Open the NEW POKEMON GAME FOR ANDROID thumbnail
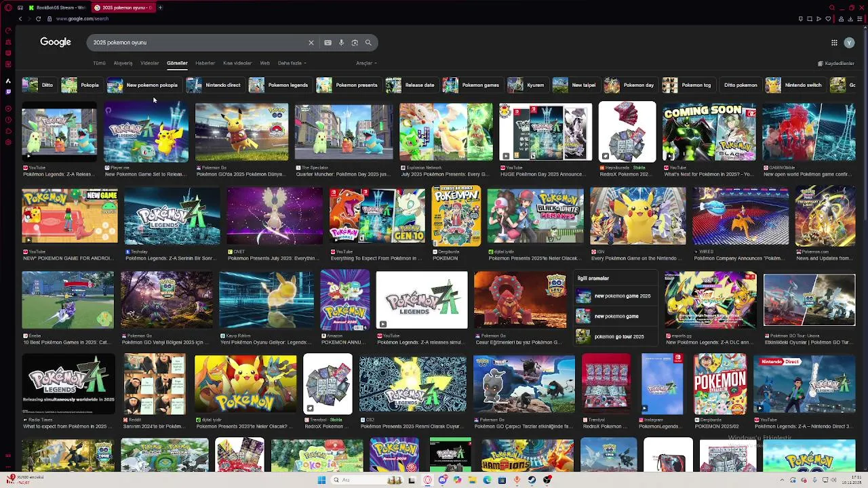Viewport: 868px width, 488px height. (70, 216)
